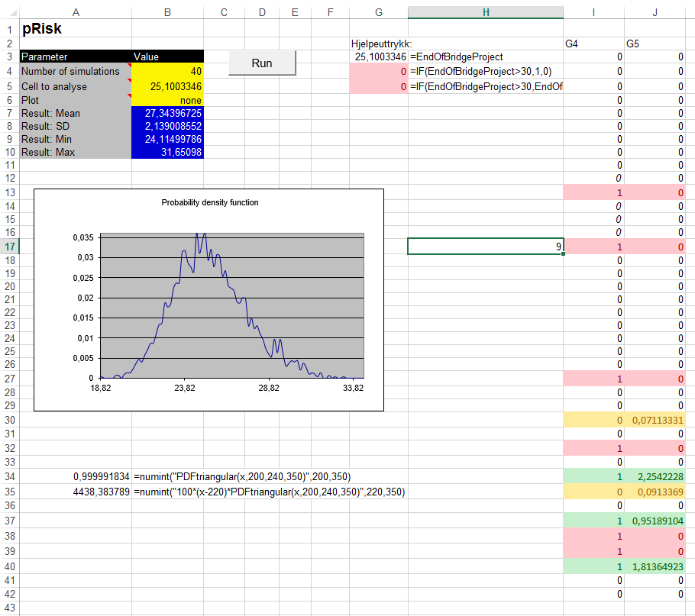Screen dimensions: 695x616
Task: Select the green cell I34 with value 1
Action: 594,476
